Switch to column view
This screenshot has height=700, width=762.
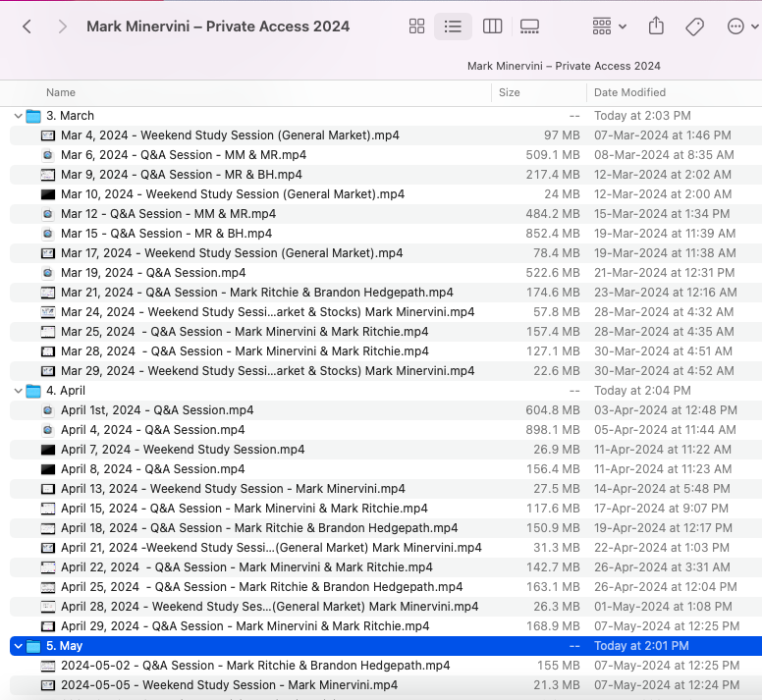point(492,27)
